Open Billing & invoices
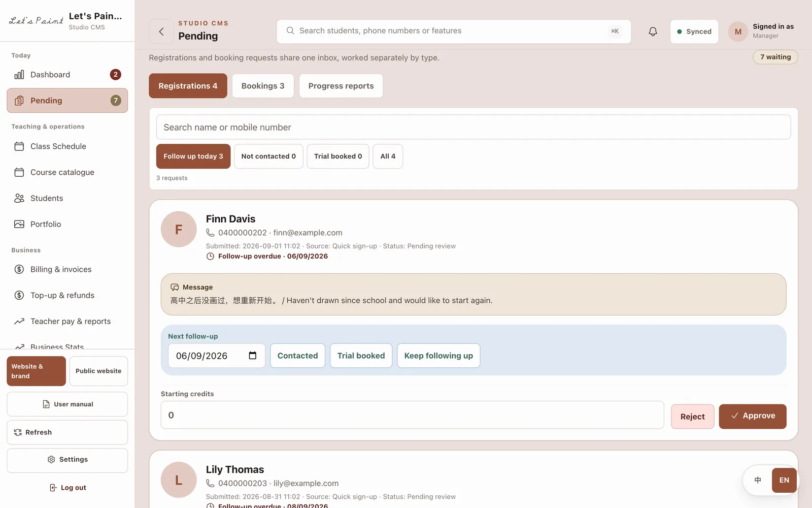 (x=67, y=269)
